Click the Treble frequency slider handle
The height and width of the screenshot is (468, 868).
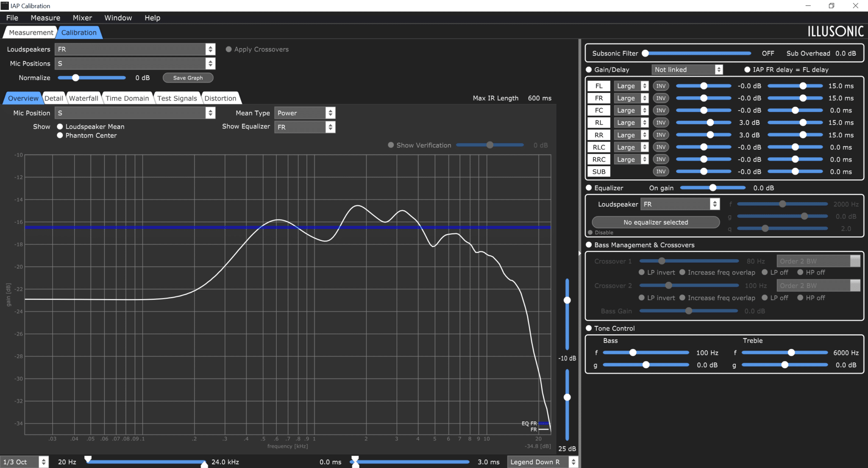pyautogui.click(x=791, y=353)
